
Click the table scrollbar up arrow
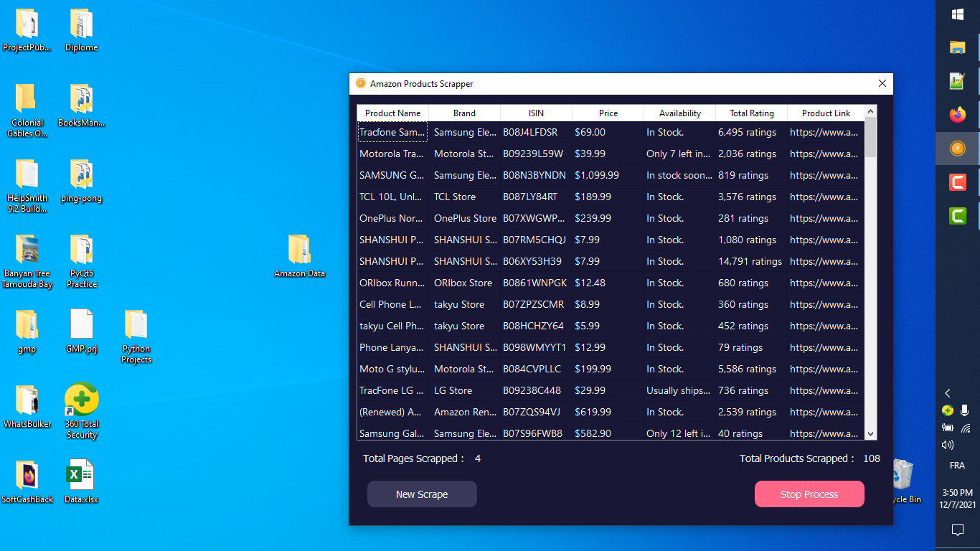tap(871, 111)
